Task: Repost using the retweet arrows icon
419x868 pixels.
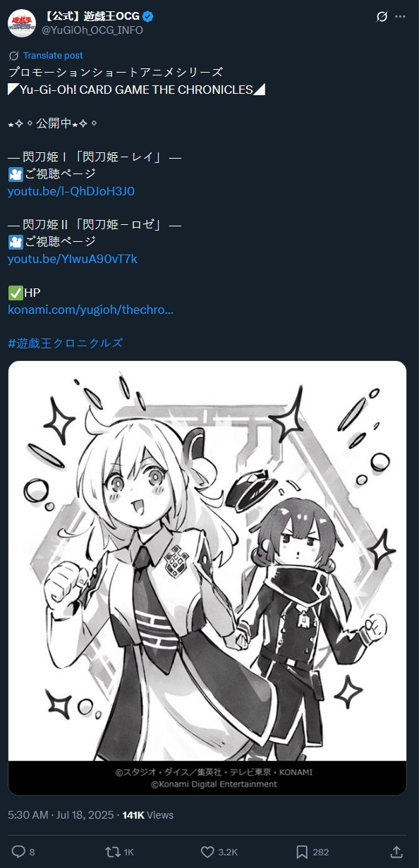Action: click(111, 852)
